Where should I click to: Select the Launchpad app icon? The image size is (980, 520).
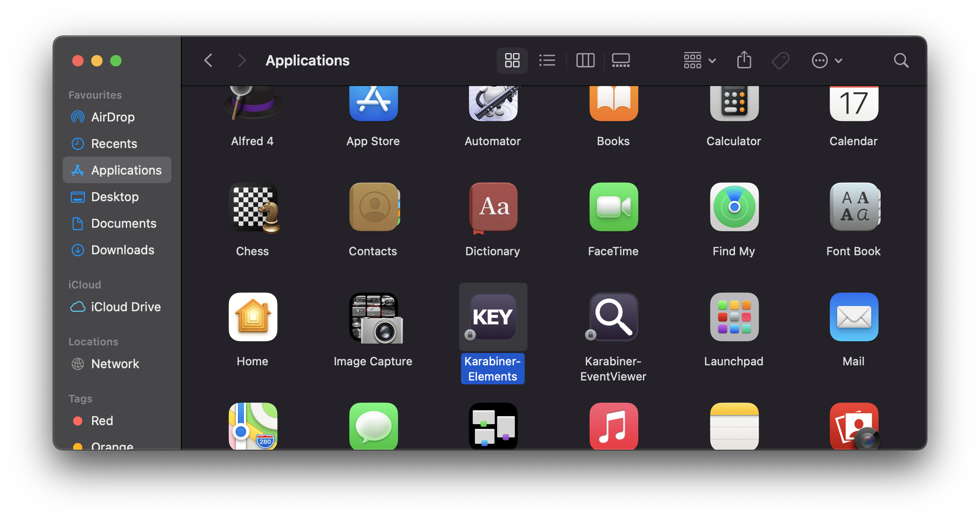tap(734, 317)
